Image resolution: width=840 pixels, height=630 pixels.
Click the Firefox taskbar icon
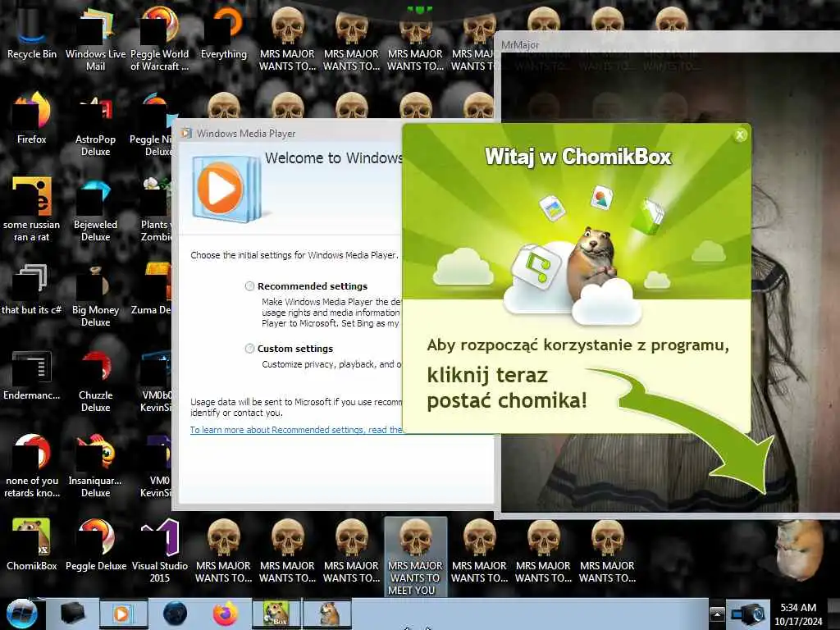[x=225, y=614]
